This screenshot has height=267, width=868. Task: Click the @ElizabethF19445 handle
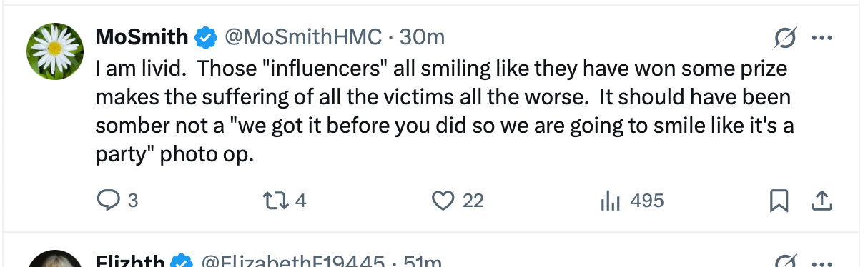[294, 262]
